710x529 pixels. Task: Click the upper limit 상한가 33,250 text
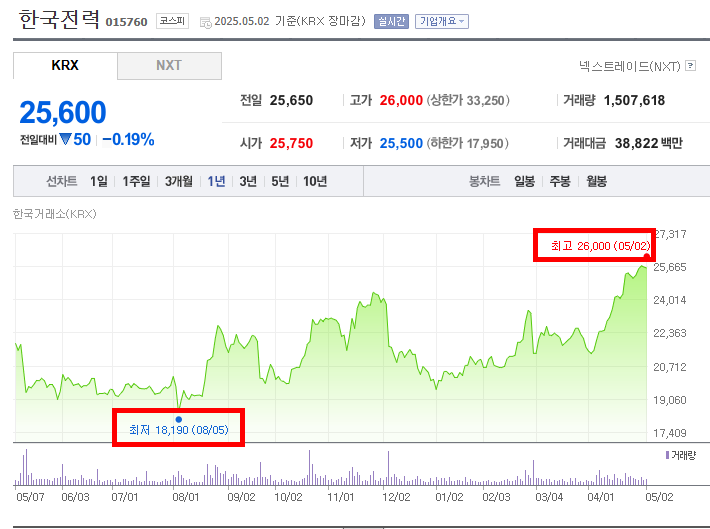coord(468,100)
